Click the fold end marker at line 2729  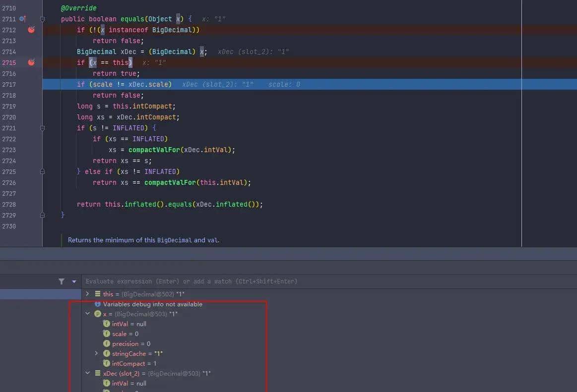[42, 215]
